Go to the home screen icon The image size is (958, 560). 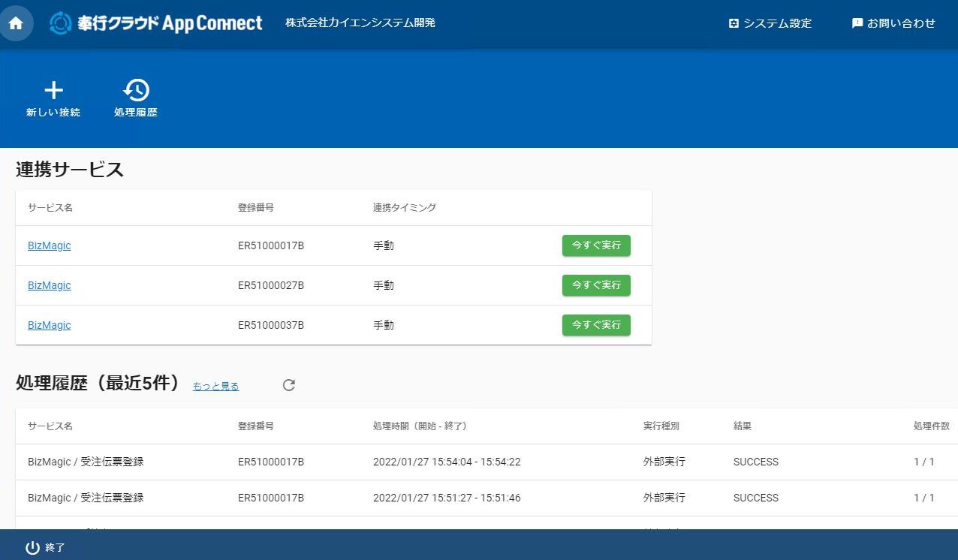[16, 23]
